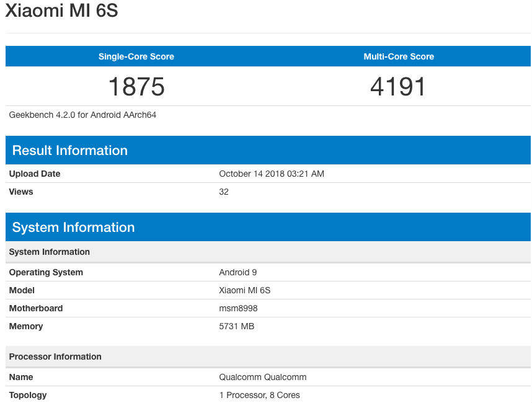Select the processor name Qualcomm Qualcomm
Image resolution: width=532 pixels, height=403 pixels.
point(263,377)
